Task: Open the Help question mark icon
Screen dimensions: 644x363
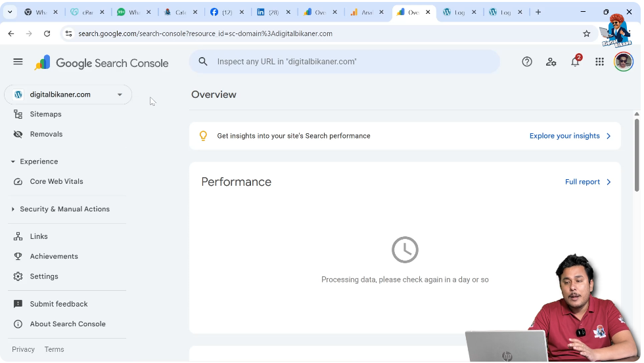Action: click(527, 62)
